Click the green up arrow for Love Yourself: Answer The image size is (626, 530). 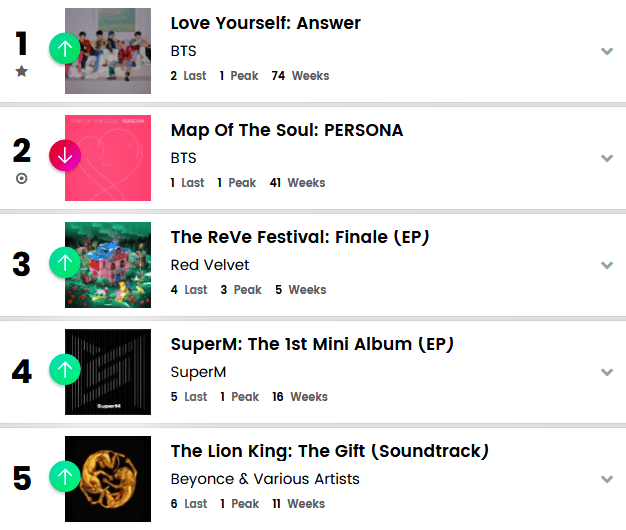point(64,49)
